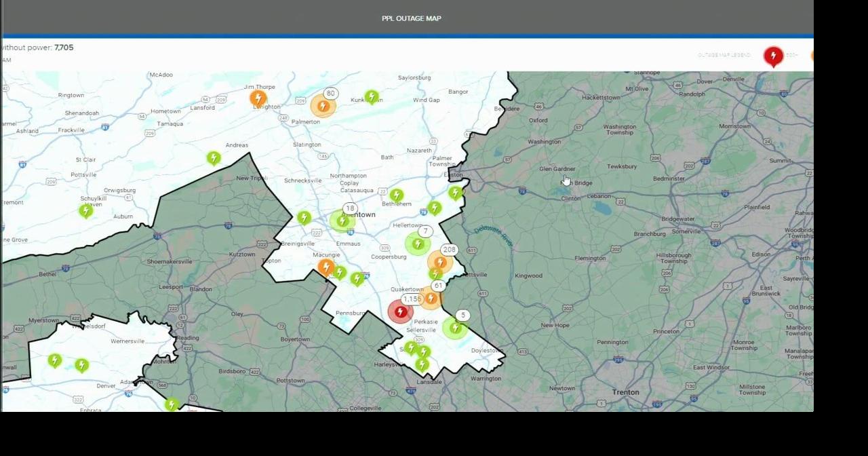Click the Pottsville label on the map
868x456 pixels.
83,174
